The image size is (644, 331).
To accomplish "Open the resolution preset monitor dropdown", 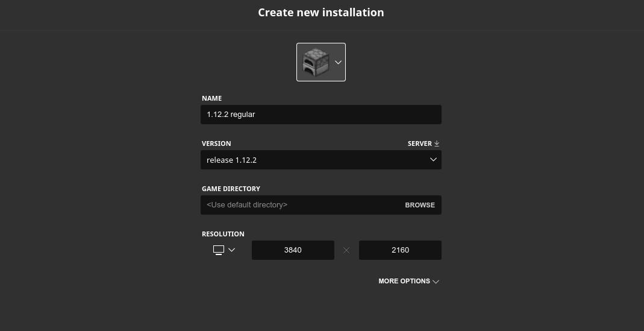I will coord(224,250).
